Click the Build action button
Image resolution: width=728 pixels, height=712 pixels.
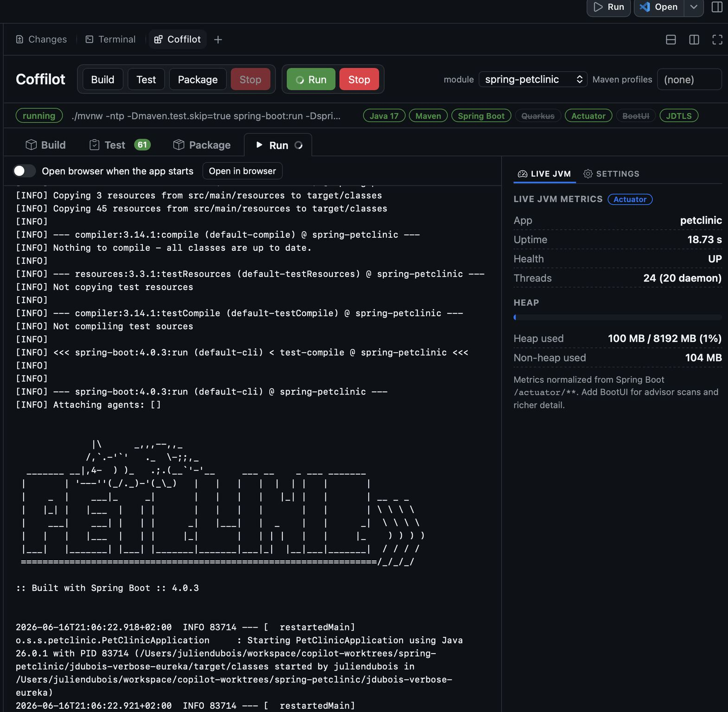tap(102, 79)
